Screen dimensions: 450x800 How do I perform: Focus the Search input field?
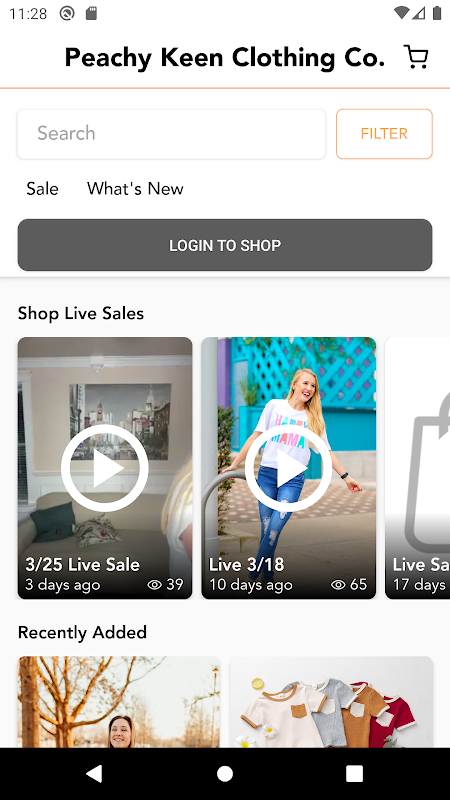point(171,134)
